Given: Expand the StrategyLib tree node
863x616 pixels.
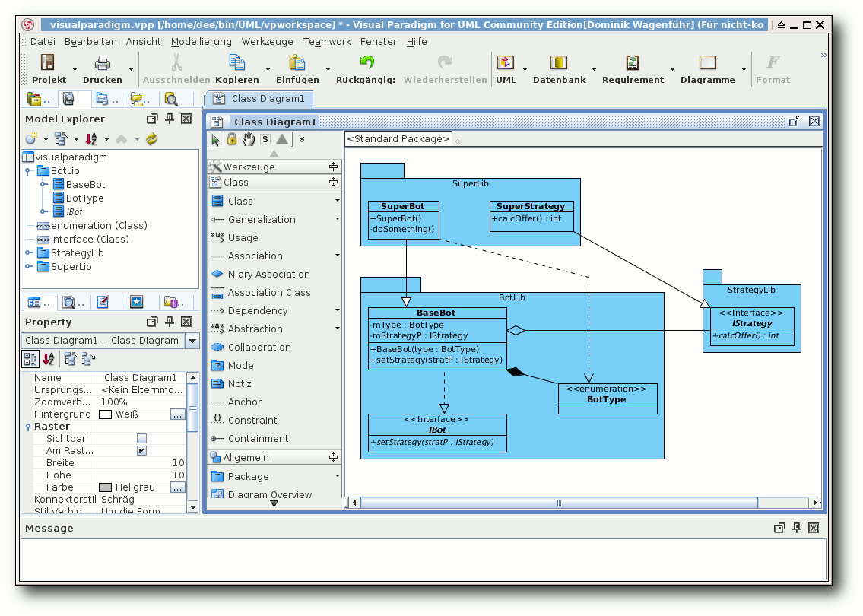Looking at the screenshot, I should tap(27, 252).
